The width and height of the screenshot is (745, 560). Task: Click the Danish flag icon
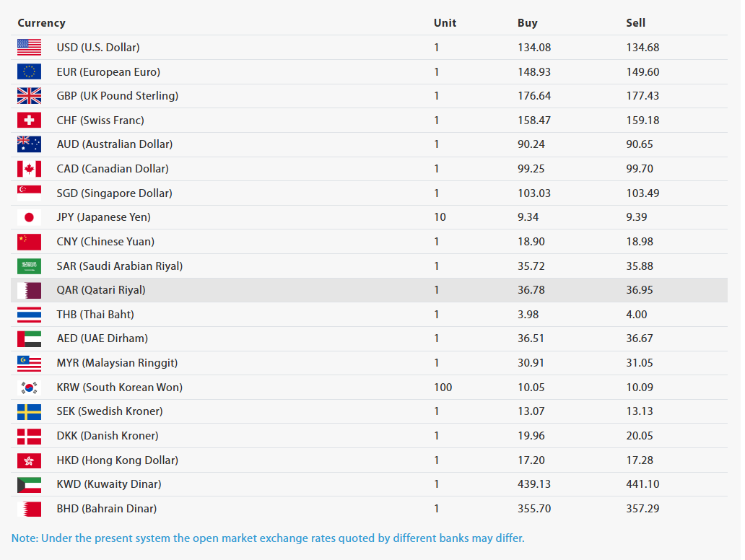pos(29,436)
